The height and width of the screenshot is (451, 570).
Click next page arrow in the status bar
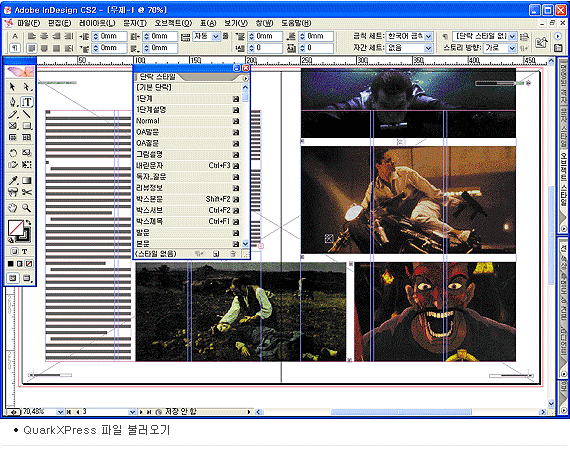pyautogui.click(x=141, y=412)
